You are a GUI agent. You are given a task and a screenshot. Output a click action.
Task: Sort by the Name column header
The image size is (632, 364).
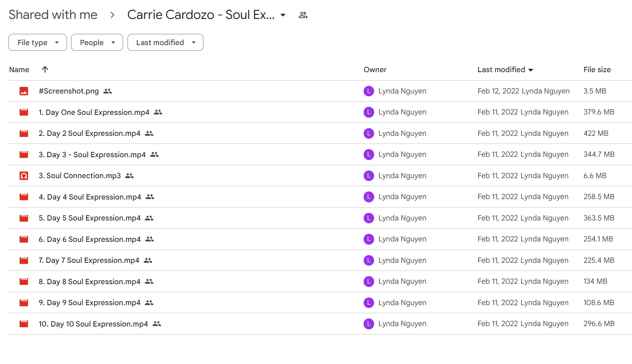tap(19, 69)
